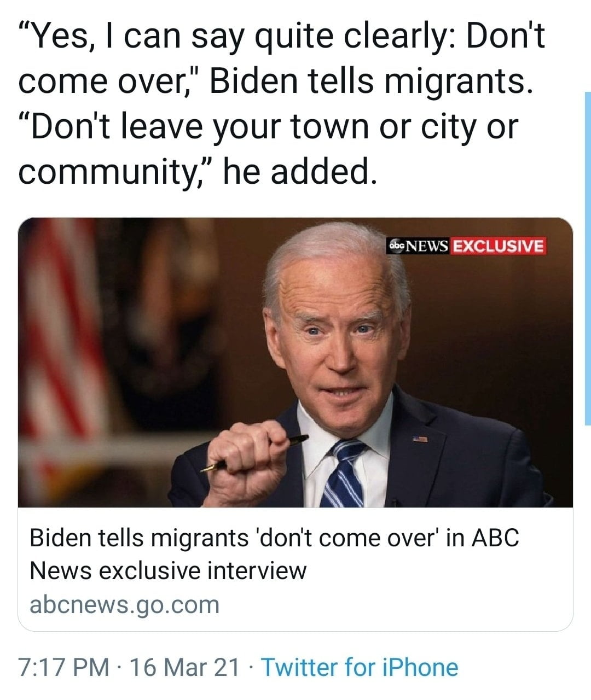The height and width of the screenshot is (700, 591).
Task: Open the "Twitter for iPhone" source link
Action: [360, 667]
